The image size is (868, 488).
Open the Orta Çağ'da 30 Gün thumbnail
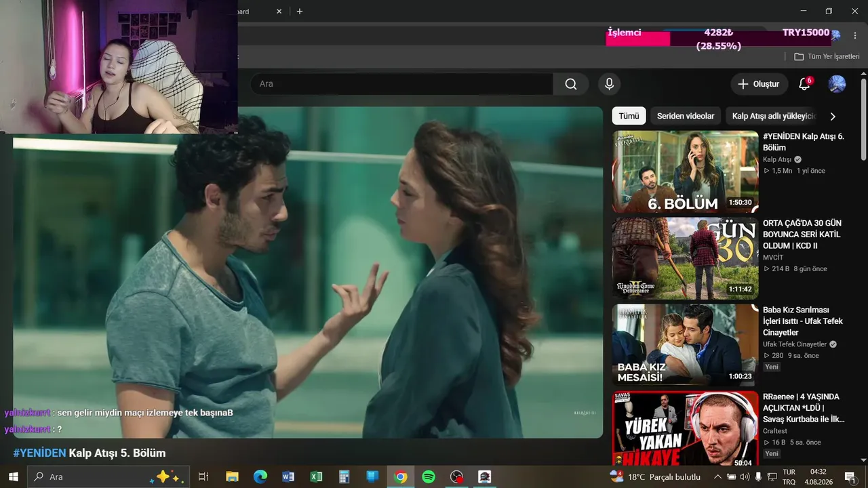pos(685,258)
